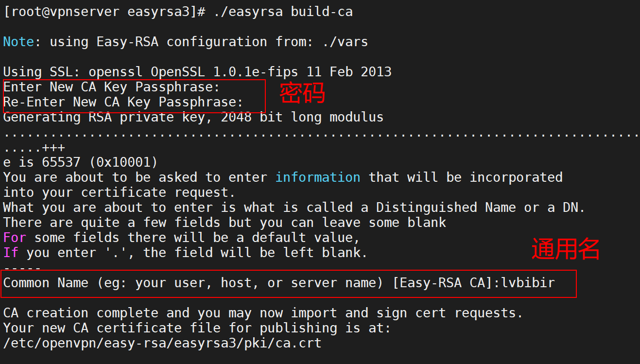This screenshot has width=640, height=364.
Task: Click the 'Enter New CA Key Passphrase' prompt
Action: point(112,87)
